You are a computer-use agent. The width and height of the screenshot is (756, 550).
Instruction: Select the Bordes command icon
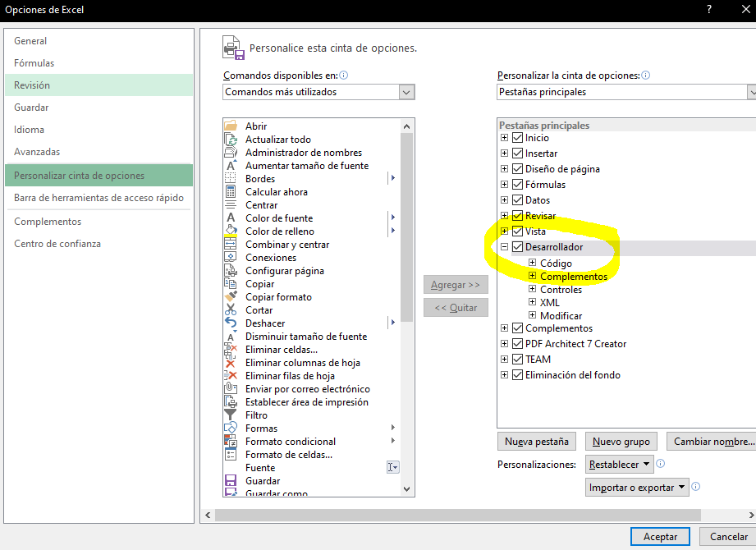(233, 178)
